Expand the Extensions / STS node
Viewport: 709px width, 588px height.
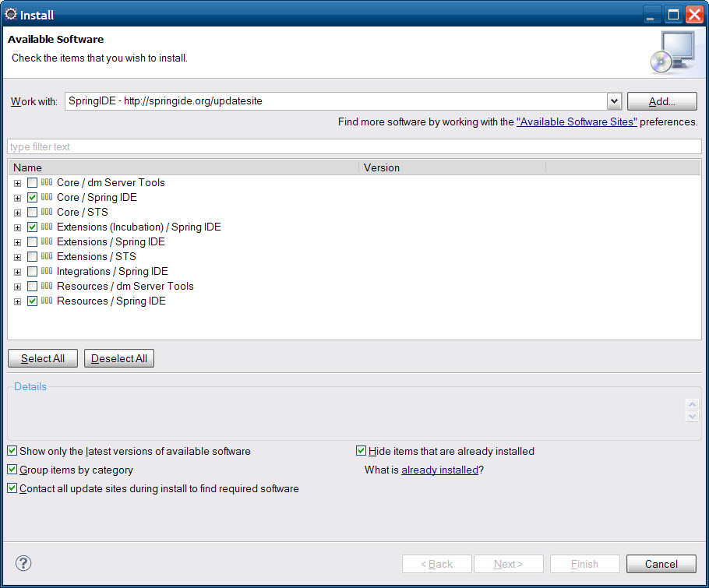tap(17, 258)
